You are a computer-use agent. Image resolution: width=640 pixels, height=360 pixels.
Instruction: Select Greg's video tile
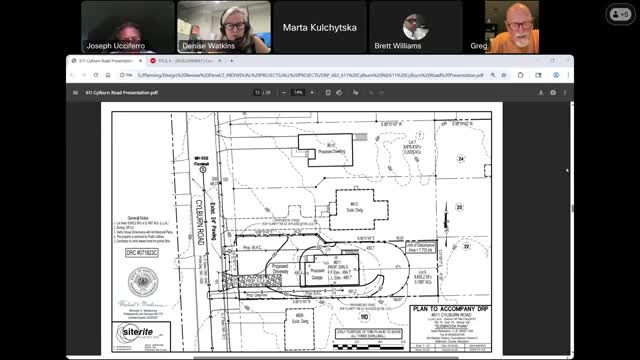(x=512, y=27)
